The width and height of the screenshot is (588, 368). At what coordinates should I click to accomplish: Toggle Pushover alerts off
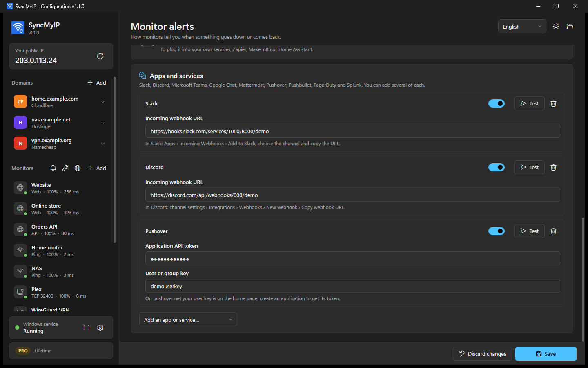click(x=497, y=231)
